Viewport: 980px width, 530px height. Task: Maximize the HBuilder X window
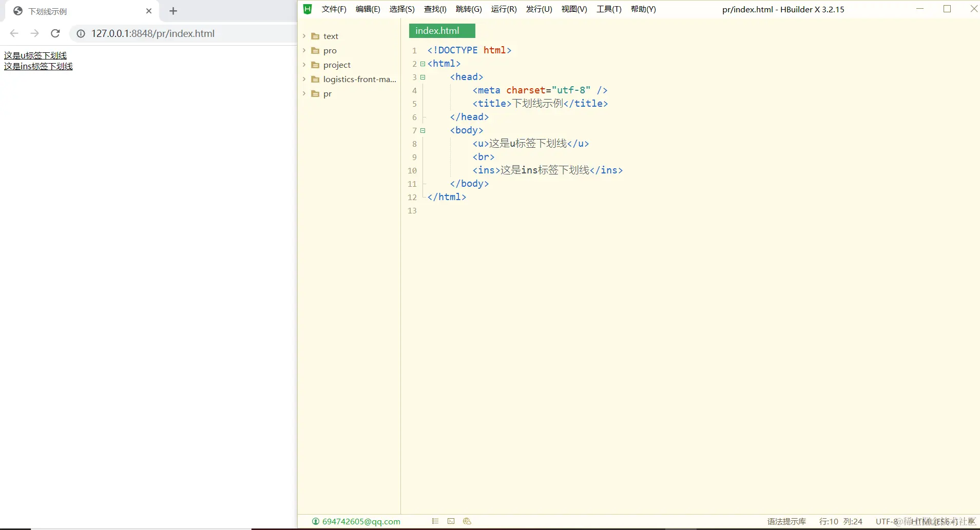pos(947,9)
